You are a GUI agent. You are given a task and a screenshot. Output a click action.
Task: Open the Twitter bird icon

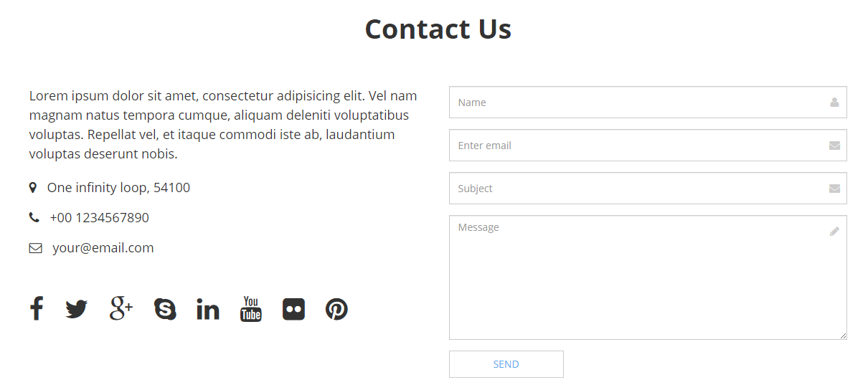77,309
